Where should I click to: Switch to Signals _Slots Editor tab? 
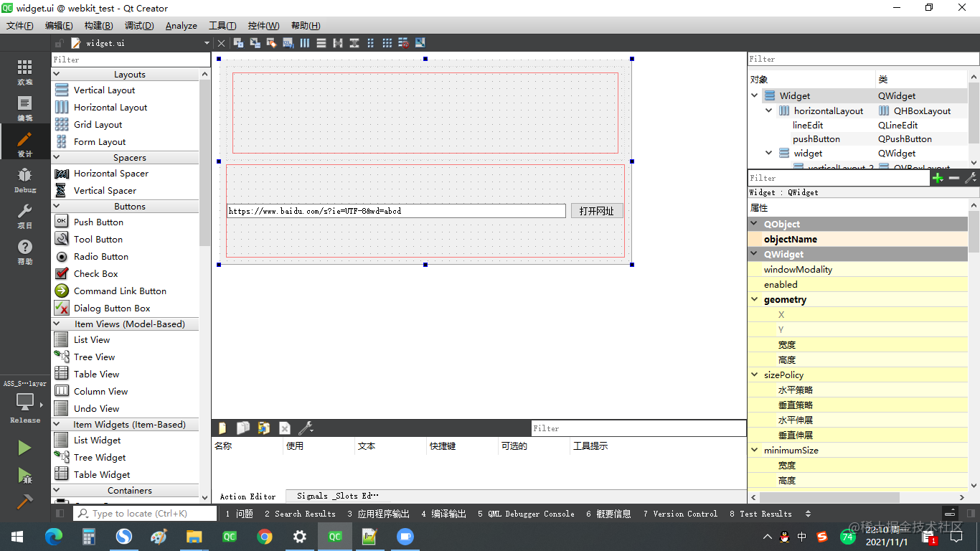[x=336, y=496]
